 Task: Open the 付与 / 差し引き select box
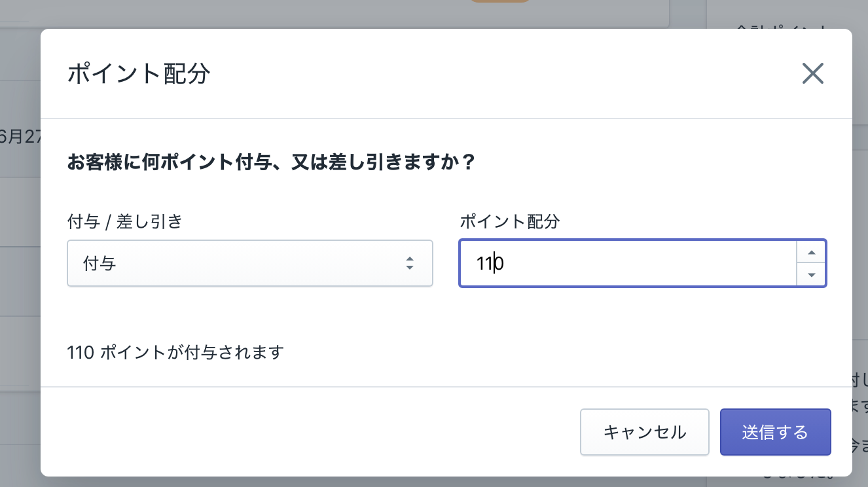(x=250, y=263)
